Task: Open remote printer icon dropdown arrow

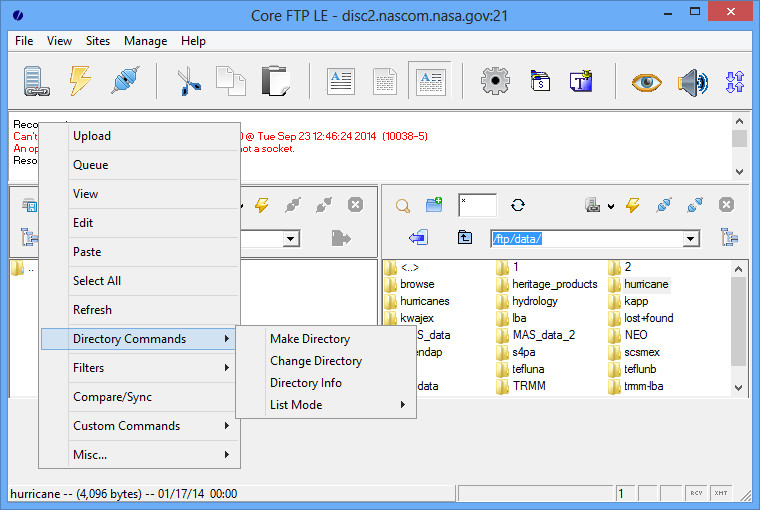Action: click(611, 207)
